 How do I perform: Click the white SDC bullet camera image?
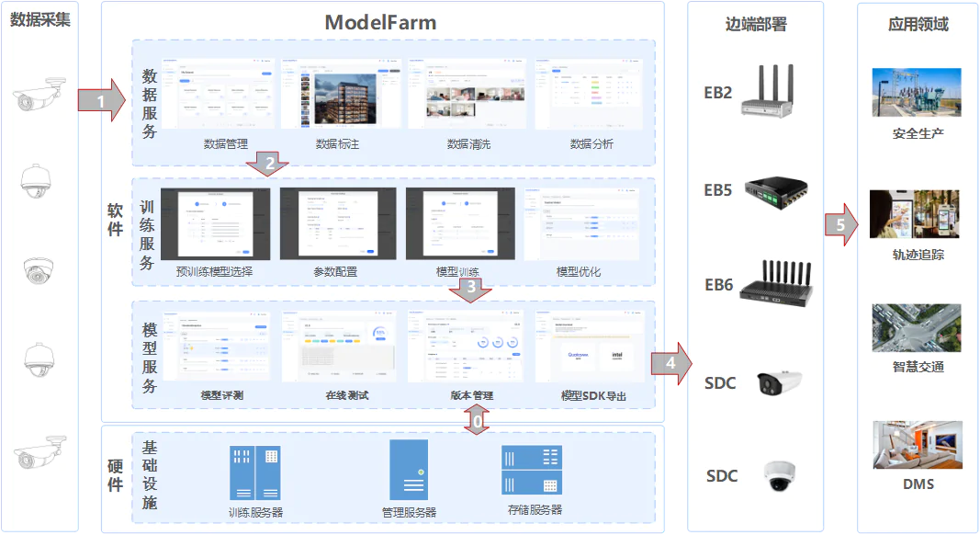pos(779,382)
